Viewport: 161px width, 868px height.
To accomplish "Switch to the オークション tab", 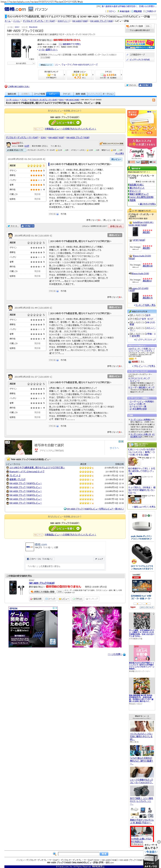I will click(108, 94).
